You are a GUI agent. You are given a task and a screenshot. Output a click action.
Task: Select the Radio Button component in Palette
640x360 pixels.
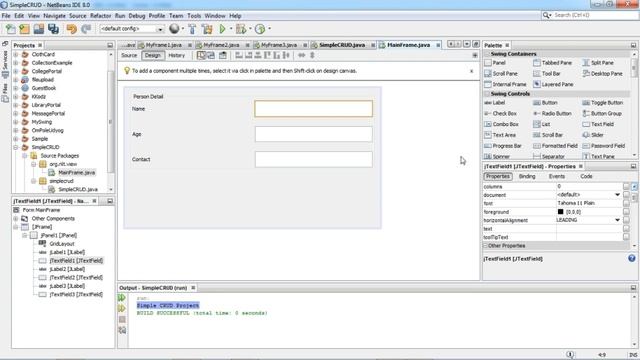(x=552, y=113)
